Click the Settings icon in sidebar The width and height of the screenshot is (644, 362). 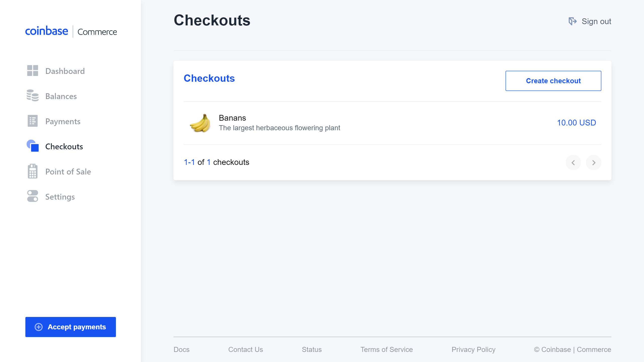point(32,196)
